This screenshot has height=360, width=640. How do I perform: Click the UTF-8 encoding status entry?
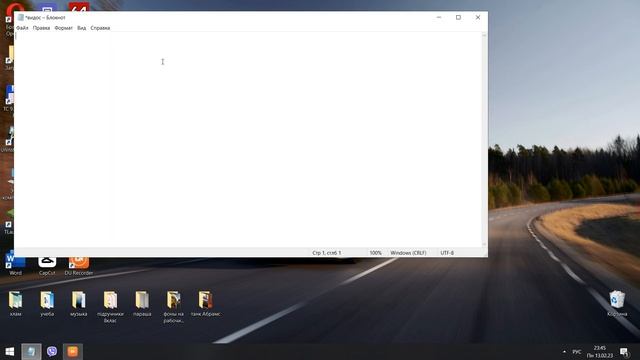point(447,253)
